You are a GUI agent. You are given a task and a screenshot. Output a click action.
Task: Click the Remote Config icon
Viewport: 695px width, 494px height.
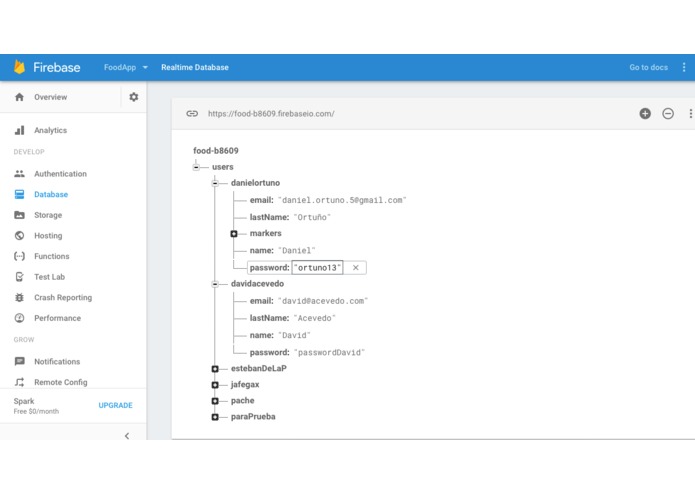[19, 382]
